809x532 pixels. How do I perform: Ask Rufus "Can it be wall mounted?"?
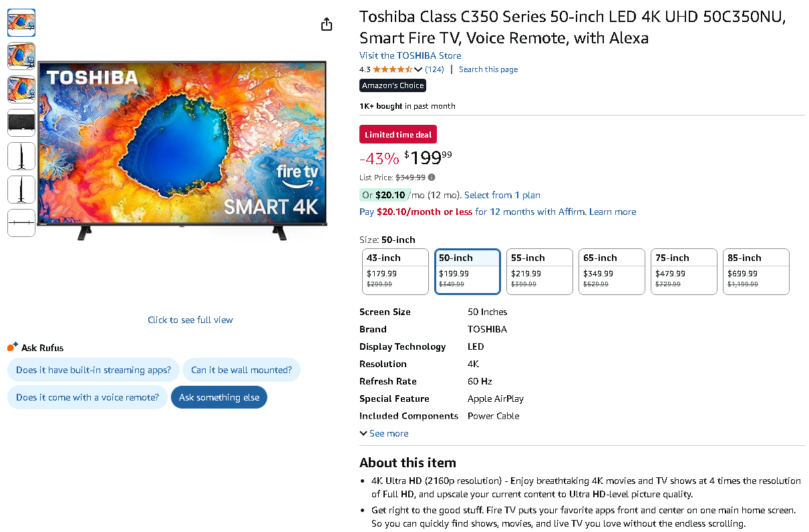(x=241, y=370)
